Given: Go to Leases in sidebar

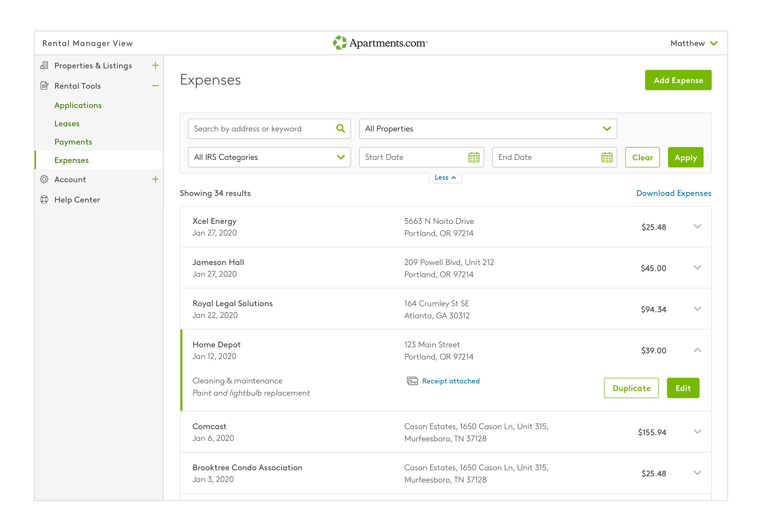Looking at the screenshot, I should pos(67,123).
